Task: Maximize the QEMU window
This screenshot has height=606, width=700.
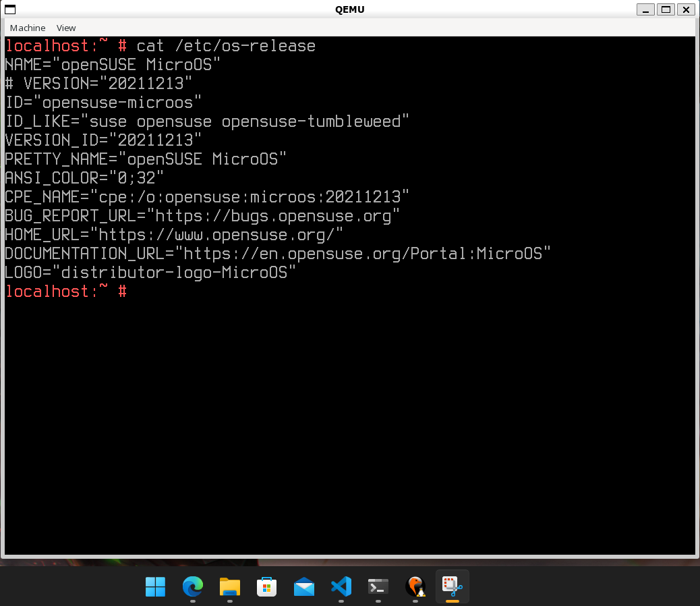Action: [x=666, y=9]
